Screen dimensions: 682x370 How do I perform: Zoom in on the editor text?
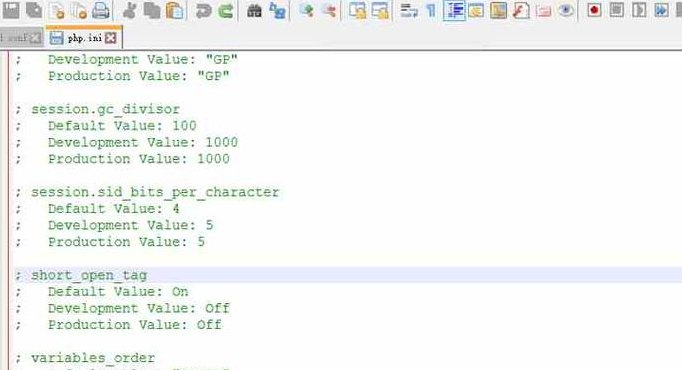pos(307,10)
